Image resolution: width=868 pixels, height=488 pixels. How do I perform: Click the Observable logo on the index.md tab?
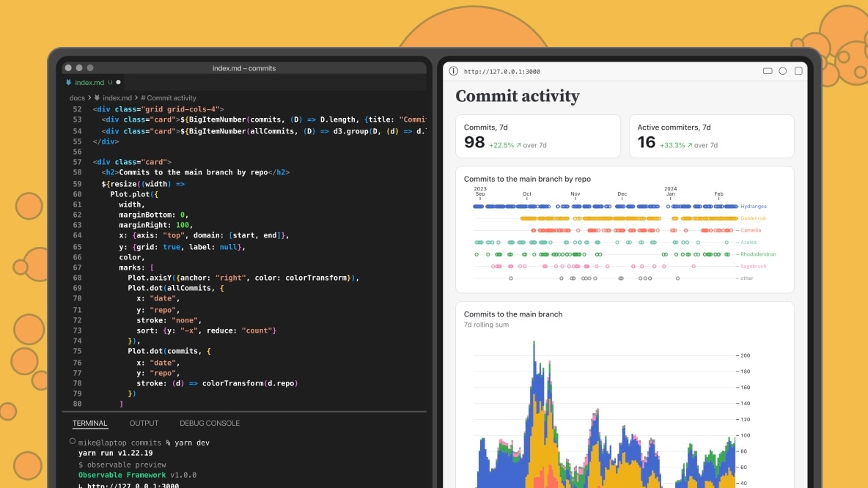coord(68,82)
